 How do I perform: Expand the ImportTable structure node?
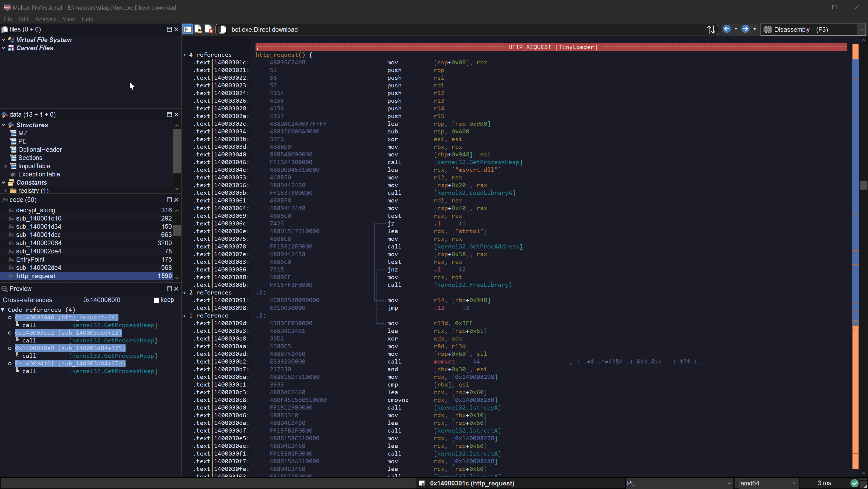click(6, 166)
